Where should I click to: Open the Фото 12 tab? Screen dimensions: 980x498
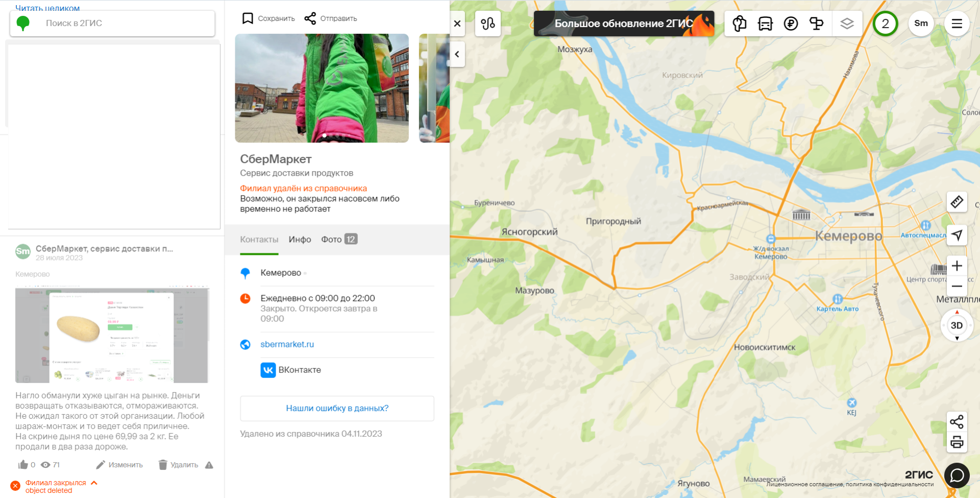point(339,240)
